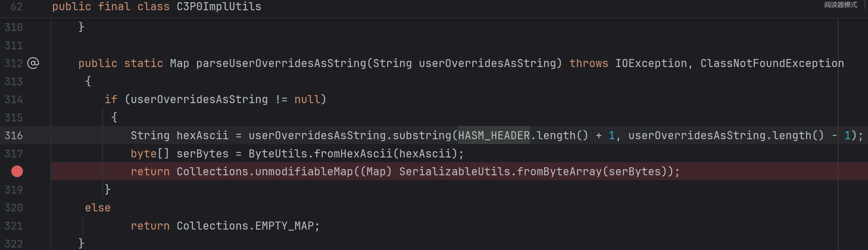Place cursor on fromHexAscii method call
This screenshot has width=868, height=250.
click(x=353, y=154)
